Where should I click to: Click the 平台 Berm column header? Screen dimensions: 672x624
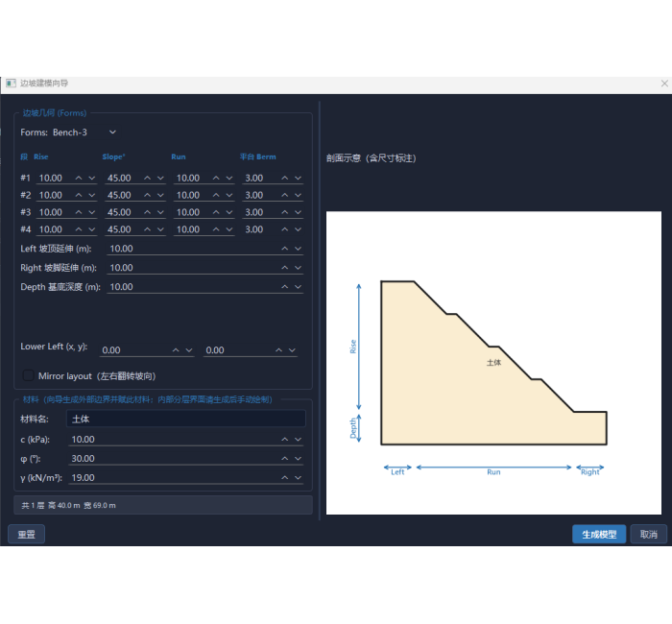(x=257, y=156)
